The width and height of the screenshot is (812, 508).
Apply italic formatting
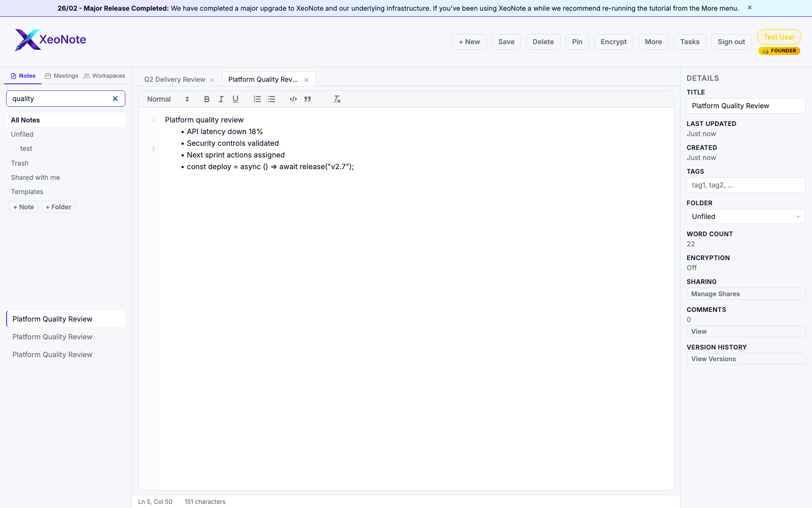(221, 99)
